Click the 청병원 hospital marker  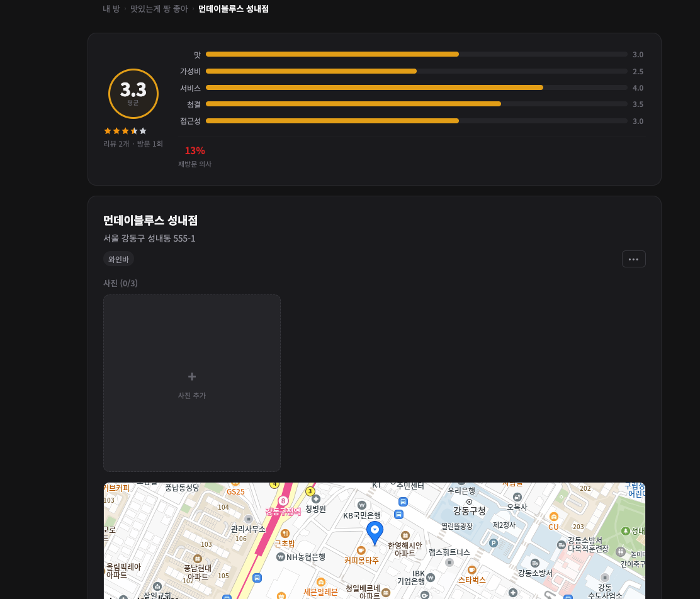pyautogui.click(x=315, y=499)
